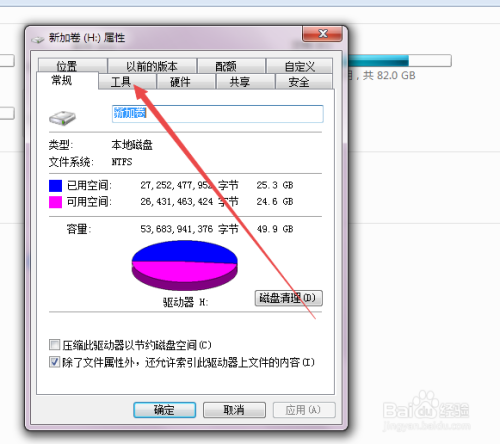The height and width of the screenshot is (444, 500).
Task: Click the volume name text field
Action: (x=218, y=114)
